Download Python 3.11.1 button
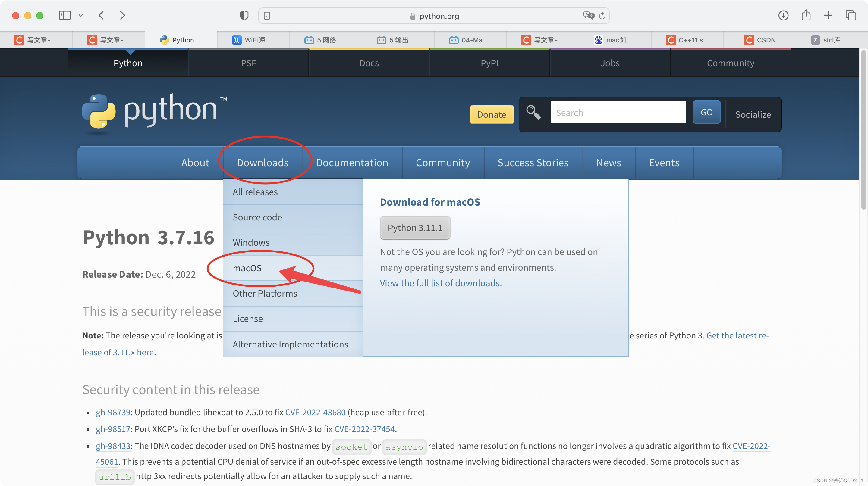The height and width of the screenshot is (486, 868). [x=415, y=228]
